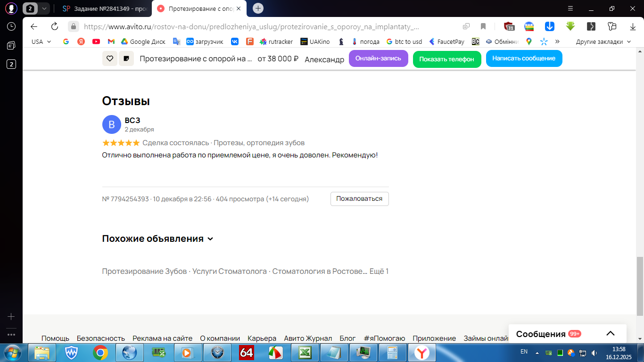Open the Авито Журнал footer link
644x362 pixels.
(x=308, y=338)
